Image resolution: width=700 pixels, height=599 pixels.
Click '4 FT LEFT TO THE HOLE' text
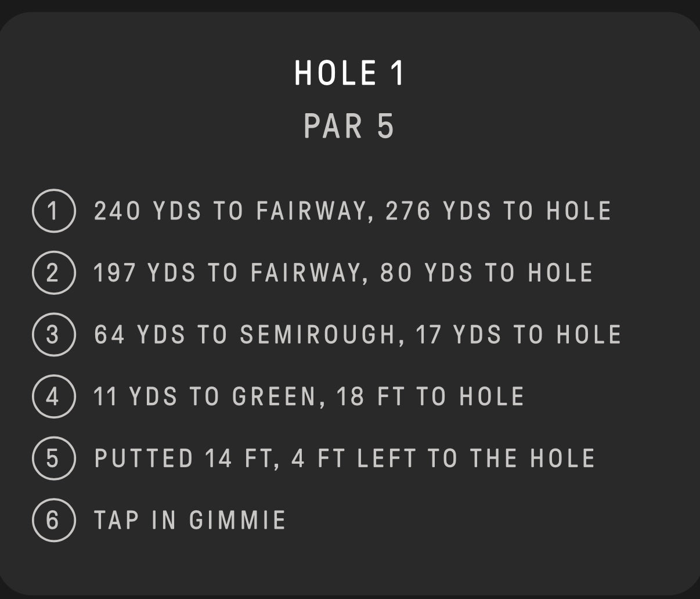(x=443, y=458)
